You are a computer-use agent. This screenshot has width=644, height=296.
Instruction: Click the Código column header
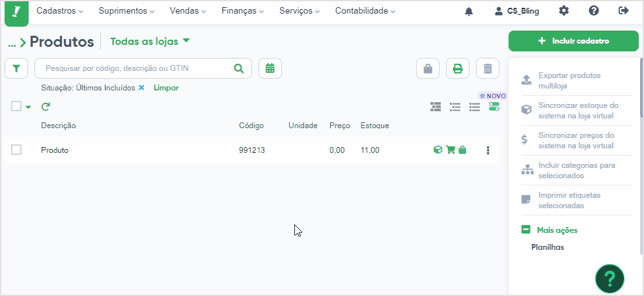pyautogui.click(x=251, y=126)
